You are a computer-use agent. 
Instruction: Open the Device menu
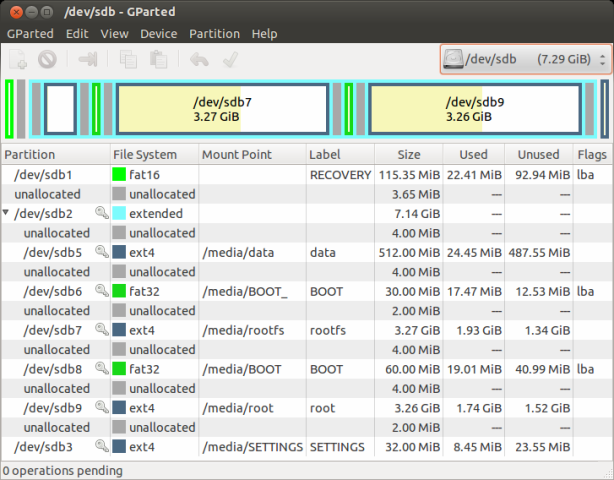click(159, 34)
